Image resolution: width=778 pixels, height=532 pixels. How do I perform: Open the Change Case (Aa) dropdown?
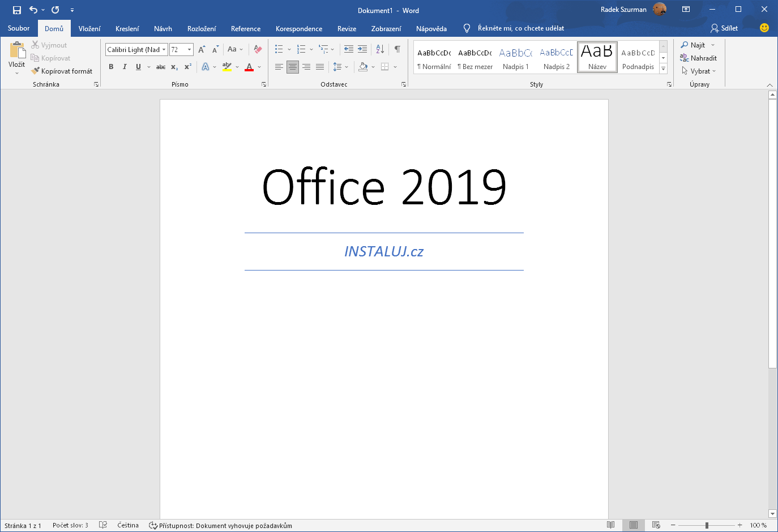tap(235, 49)
